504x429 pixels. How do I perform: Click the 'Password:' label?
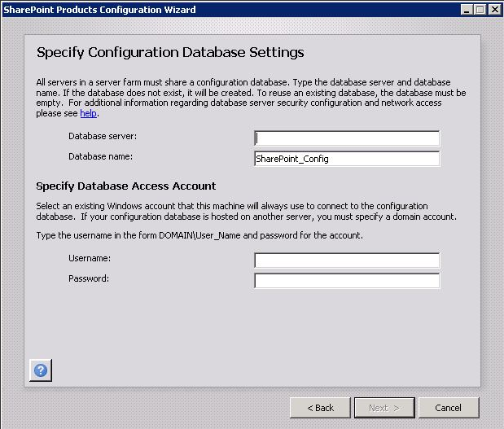point(89,278)
